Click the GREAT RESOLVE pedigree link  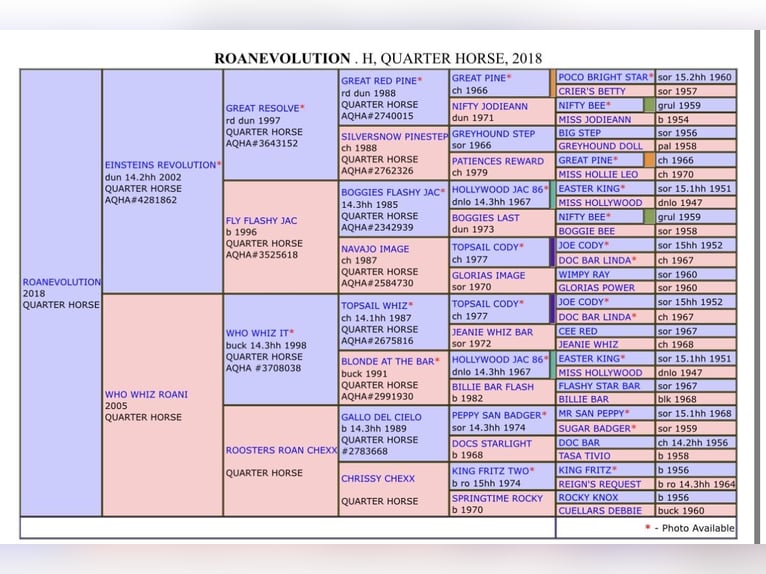point(262,108)
